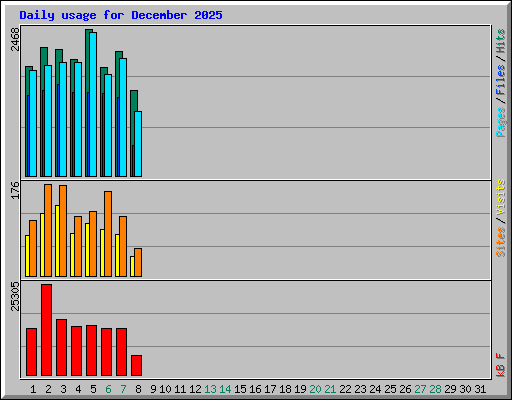Click the green day 14 label
This screenshot has width=512, height=400.
pyautogui.click(x=225, y=389)
